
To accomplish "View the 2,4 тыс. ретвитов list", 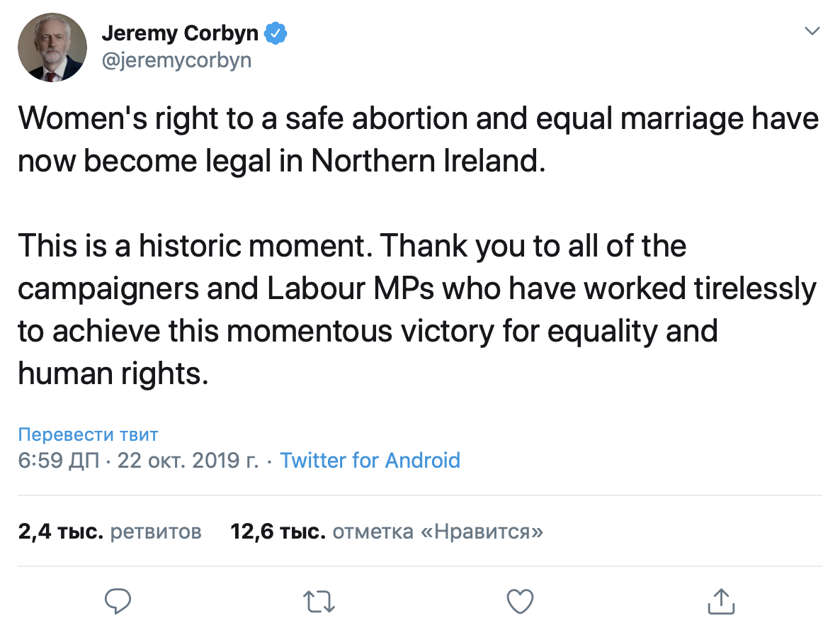I will (x=110, y=531).
